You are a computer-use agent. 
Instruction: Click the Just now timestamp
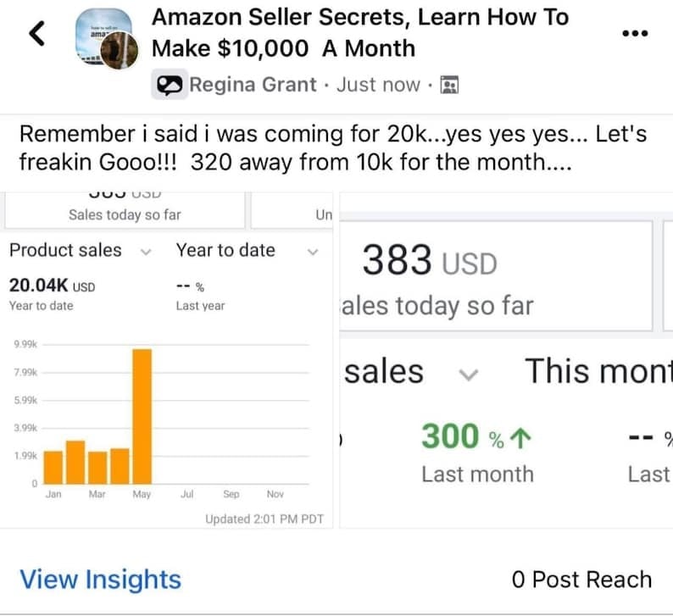tap(378, 85)
